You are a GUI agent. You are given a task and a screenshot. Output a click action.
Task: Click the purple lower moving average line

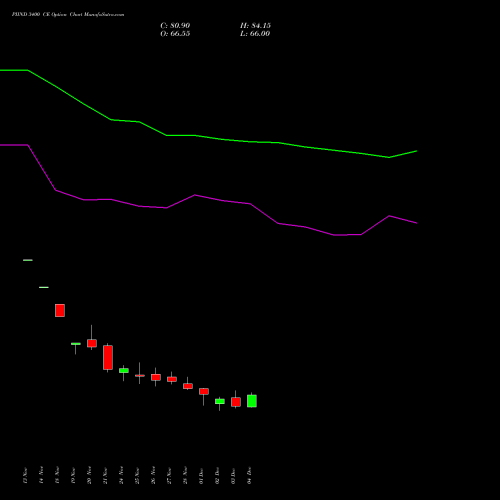(x=208, y=198)
